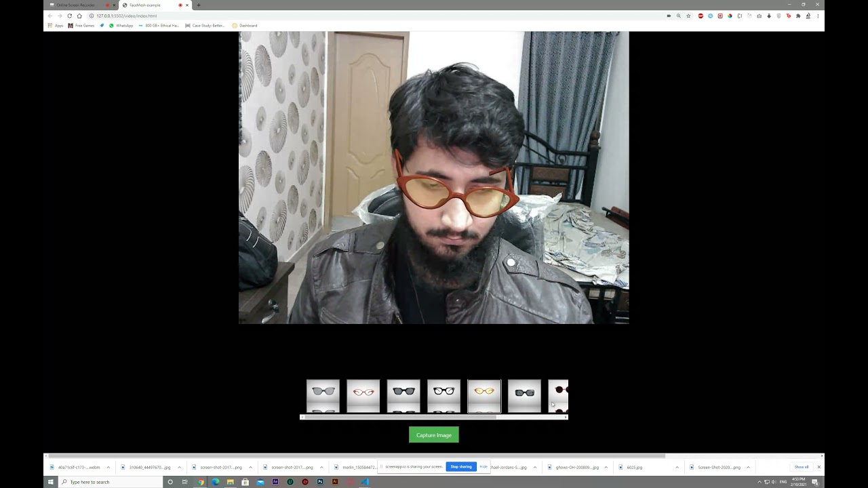
Task: Open Visual Studio Code from the taskbar
Action: 365,482
